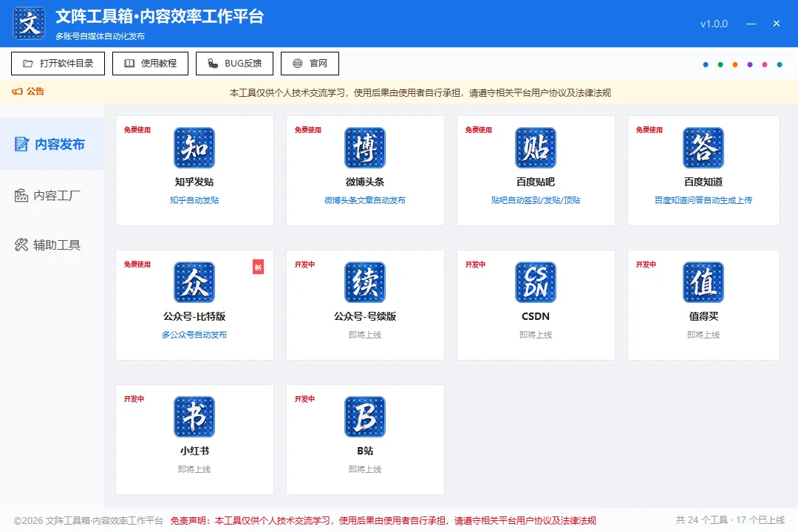Switch to the 内容工厂 tab
The height and width of the screenshot is (532, 798).
click(x=52, y=195)
